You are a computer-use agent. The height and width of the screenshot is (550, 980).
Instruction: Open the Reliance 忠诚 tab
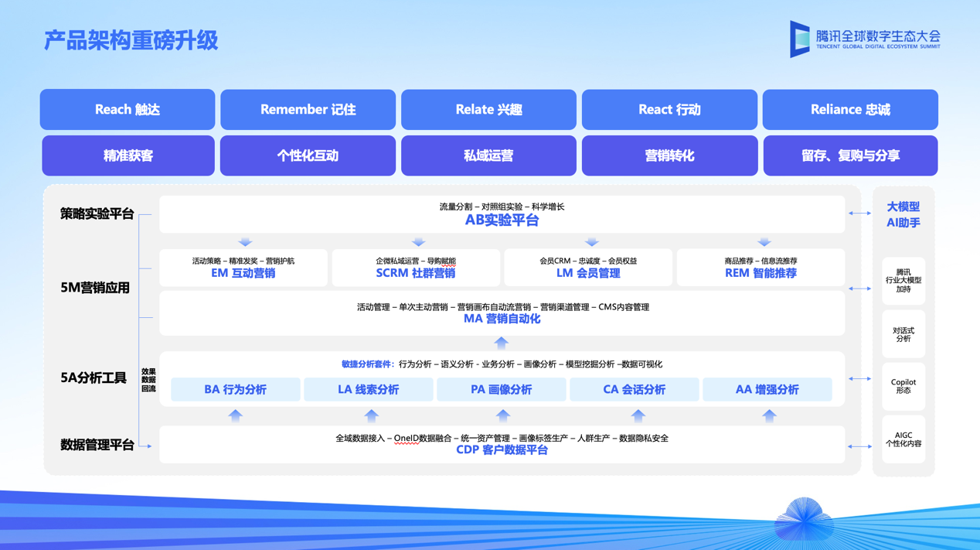[850, 110]
